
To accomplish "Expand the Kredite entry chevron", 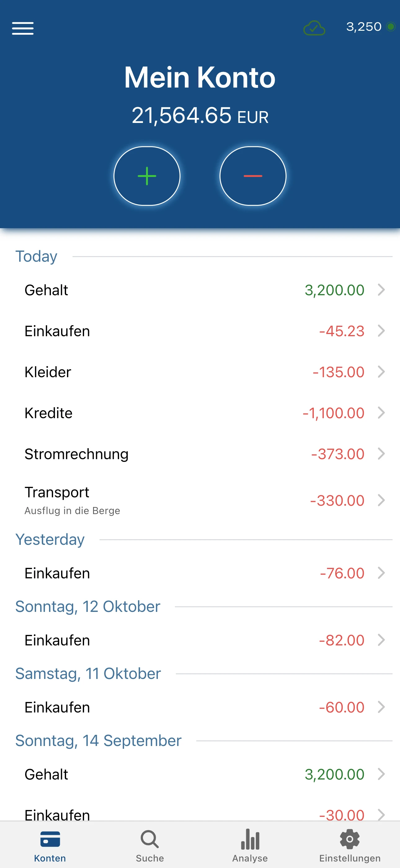I will click(x=381, y=413).
